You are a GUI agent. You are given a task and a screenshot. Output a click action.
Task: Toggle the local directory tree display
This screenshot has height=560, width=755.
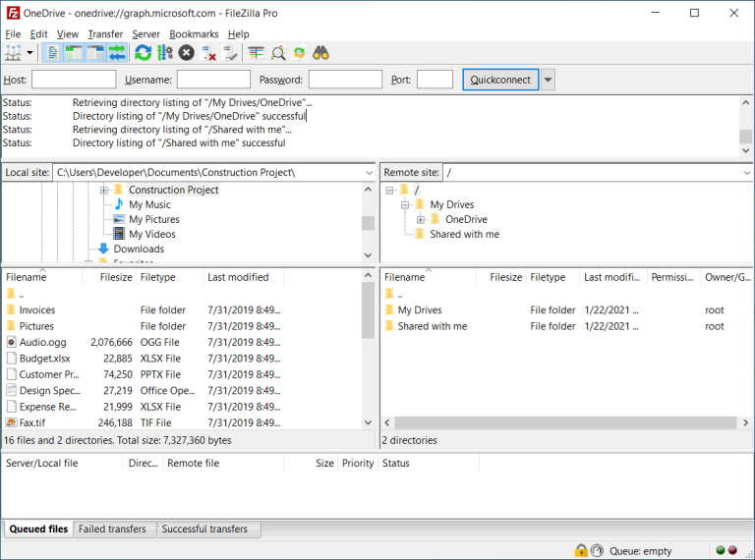74,53
